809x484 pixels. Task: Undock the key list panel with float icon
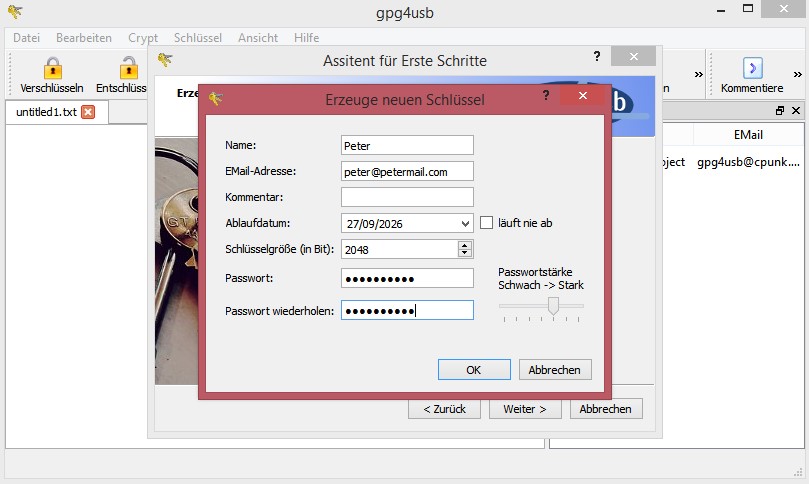click(780, 111)
